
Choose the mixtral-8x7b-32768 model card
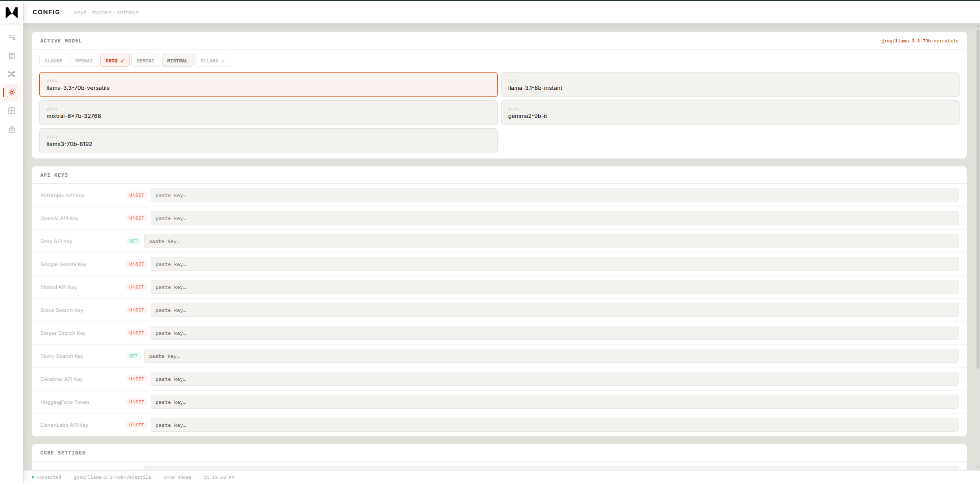[x=269, y=113]
